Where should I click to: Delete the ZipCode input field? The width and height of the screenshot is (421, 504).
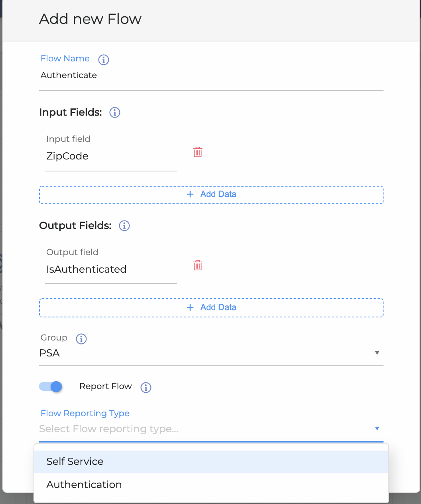pyautogui.click(x=198, y=152)
